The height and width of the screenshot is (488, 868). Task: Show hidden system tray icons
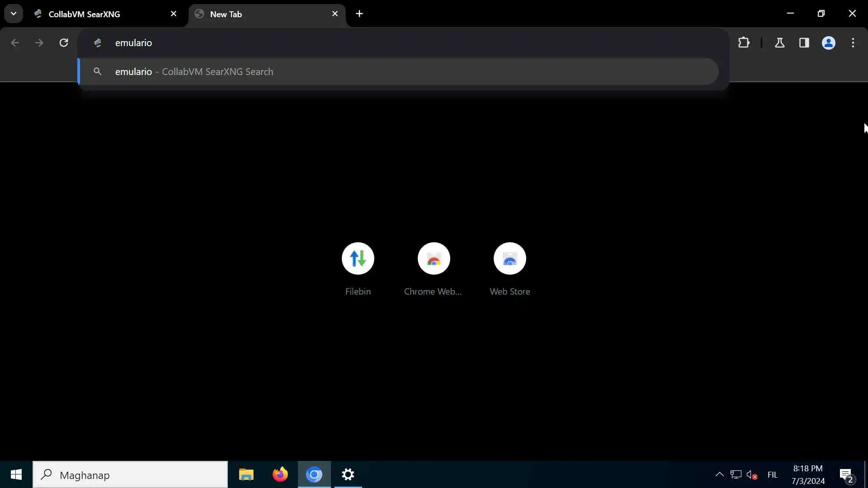pos(719,474)
